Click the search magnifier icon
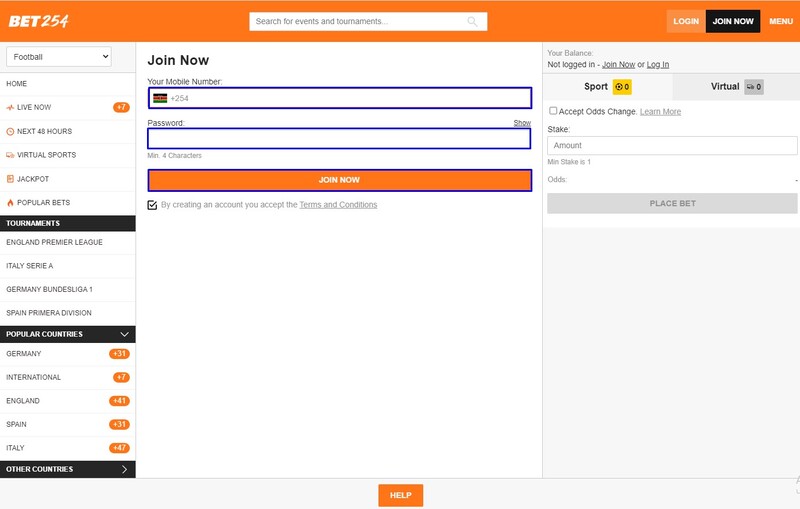The image size is (800, 509). [x=472, y=21]
